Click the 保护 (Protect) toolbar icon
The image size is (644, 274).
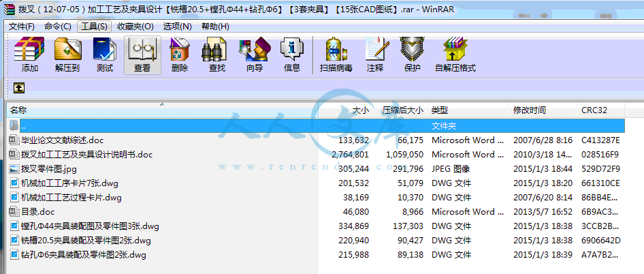412,49
